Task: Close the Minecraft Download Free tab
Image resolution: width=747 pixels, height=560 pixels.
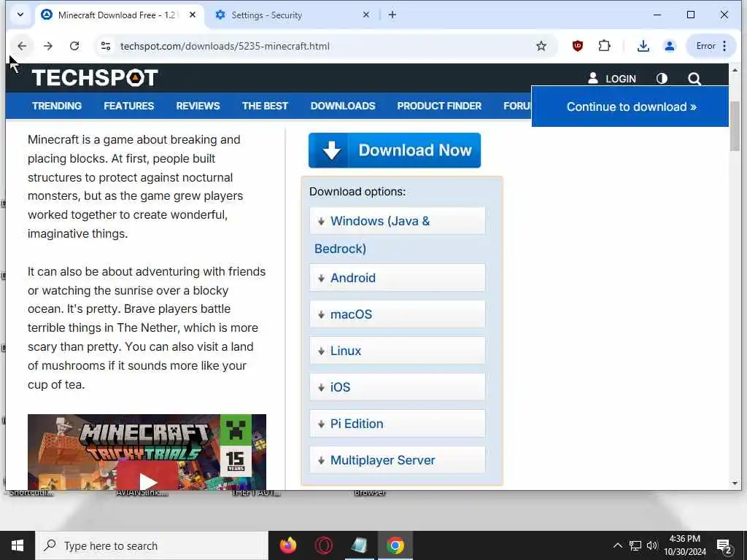Action: click(193, 15)
